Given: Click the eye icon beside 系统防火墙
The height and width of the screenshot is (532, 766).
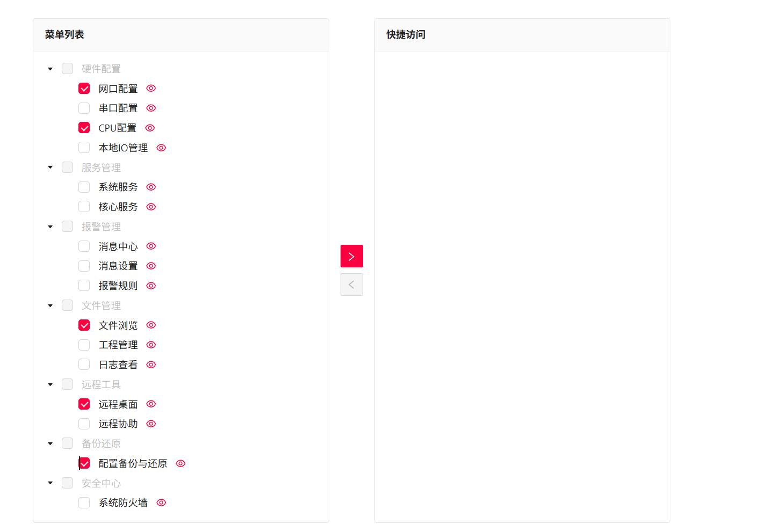Looking at the screenshot, I should [x=161, y=502].
